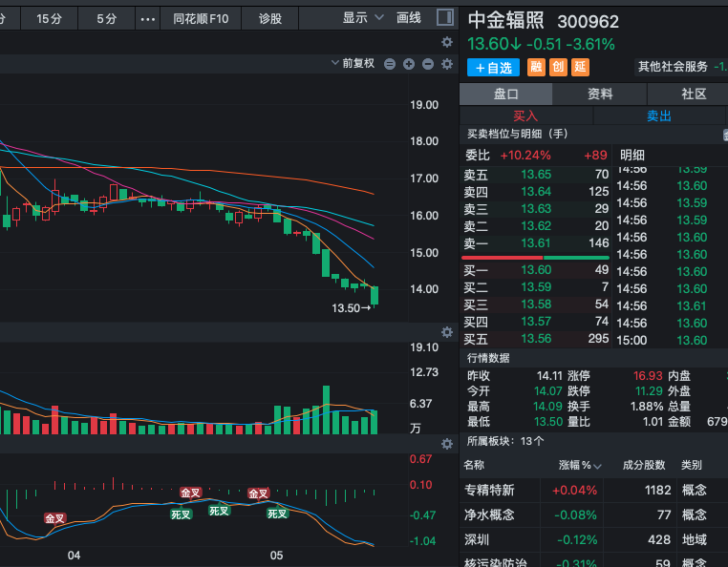Click 卖五 price 13.65
The image size is (728, 567).
(x=536, y=175)
